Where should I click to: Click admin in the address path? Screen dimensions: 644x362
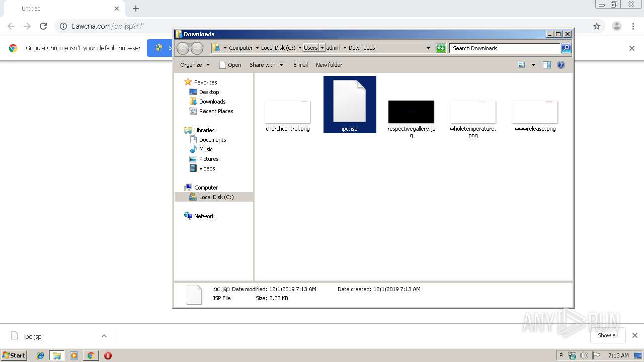[333, 48]
